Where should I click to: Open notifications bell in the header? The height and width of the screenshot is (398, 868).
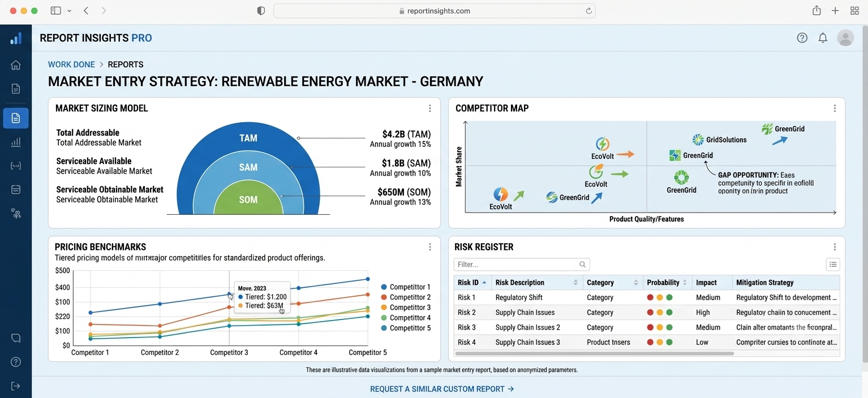click(823, 38)
